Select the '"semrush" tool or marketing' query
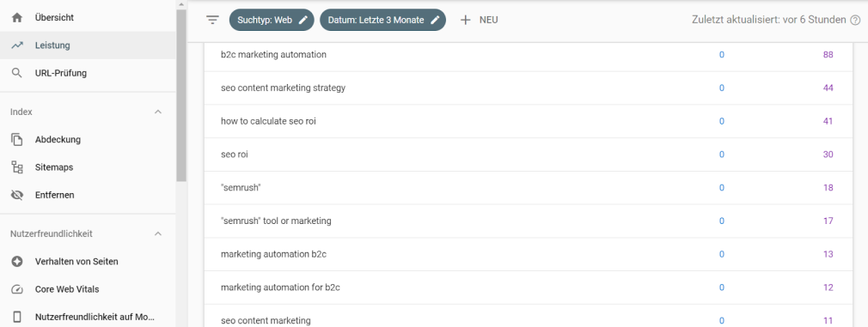Screen dimensions: 868x327 click(529, 221)
